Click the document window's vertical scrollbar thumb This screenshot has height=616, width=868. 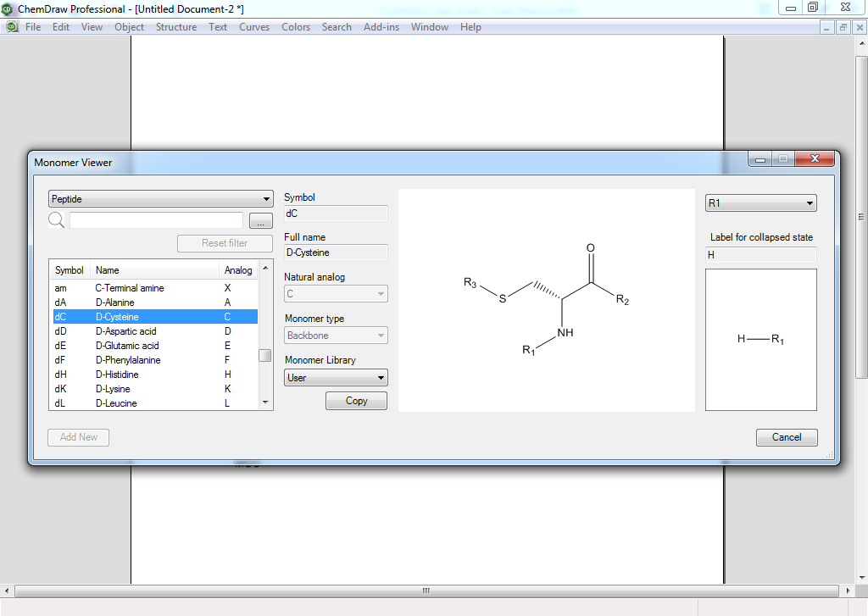tap(861, 216)
